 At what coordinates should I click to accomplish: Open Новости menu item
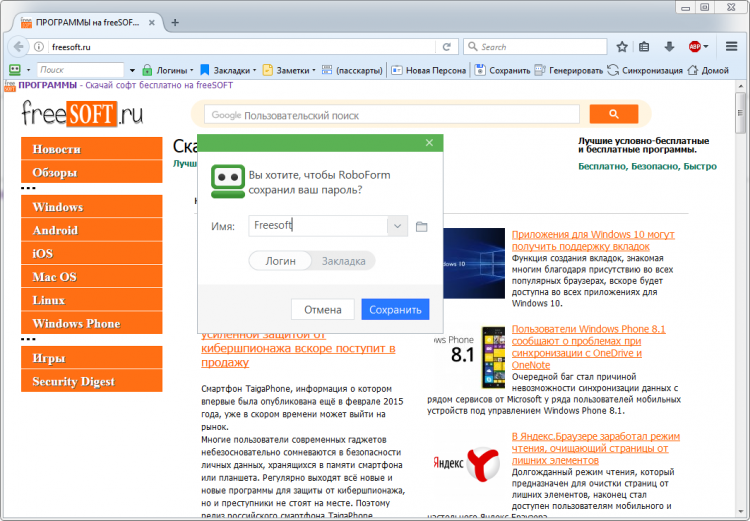[x=92, y=148]
